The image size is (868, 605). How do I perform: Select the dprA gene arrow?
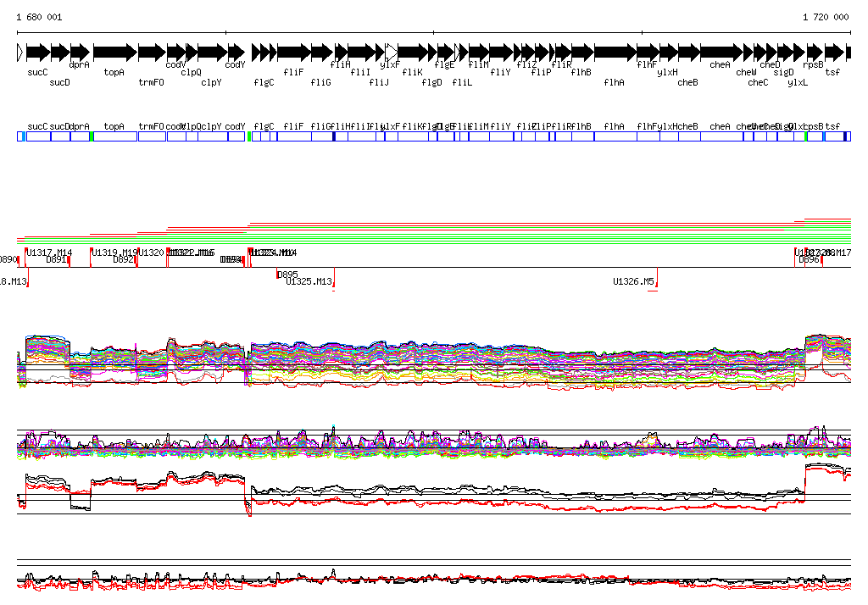coord(81,53)
